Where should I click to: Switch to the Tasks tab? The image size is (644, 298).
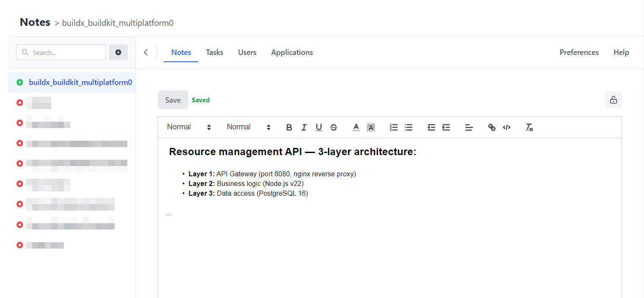coord(214,52)
